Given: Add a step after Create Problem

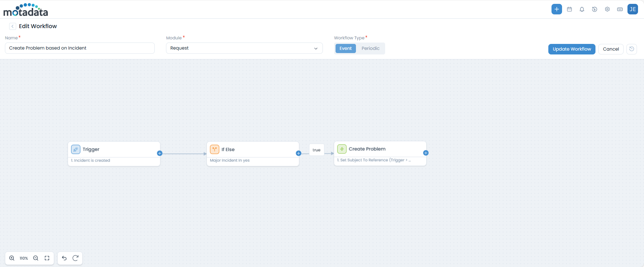Looking at the screenshot, I should click(x=426, y=153).
